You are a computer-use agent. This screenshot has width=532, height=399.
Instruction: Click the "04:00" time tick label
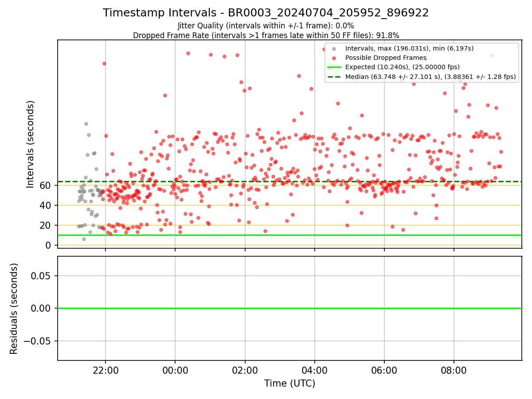pyautogui.click(x=315, y=371)
